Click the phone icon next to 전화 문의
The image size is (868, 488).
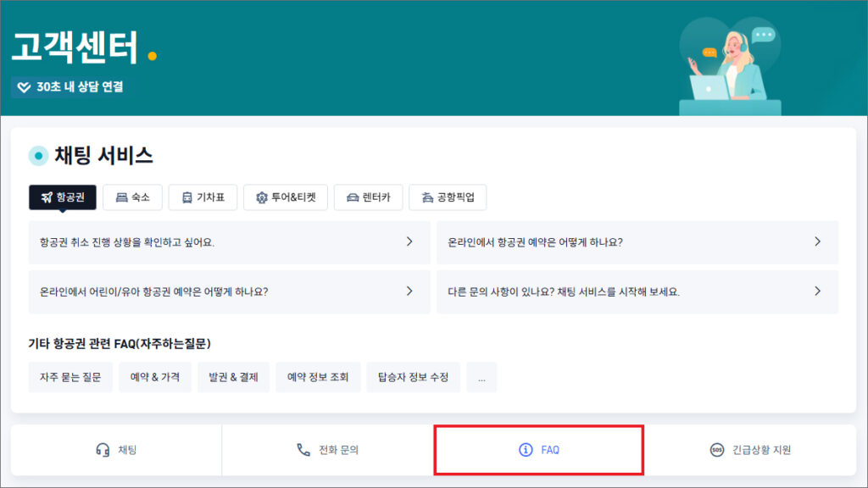tap(303, 450)
